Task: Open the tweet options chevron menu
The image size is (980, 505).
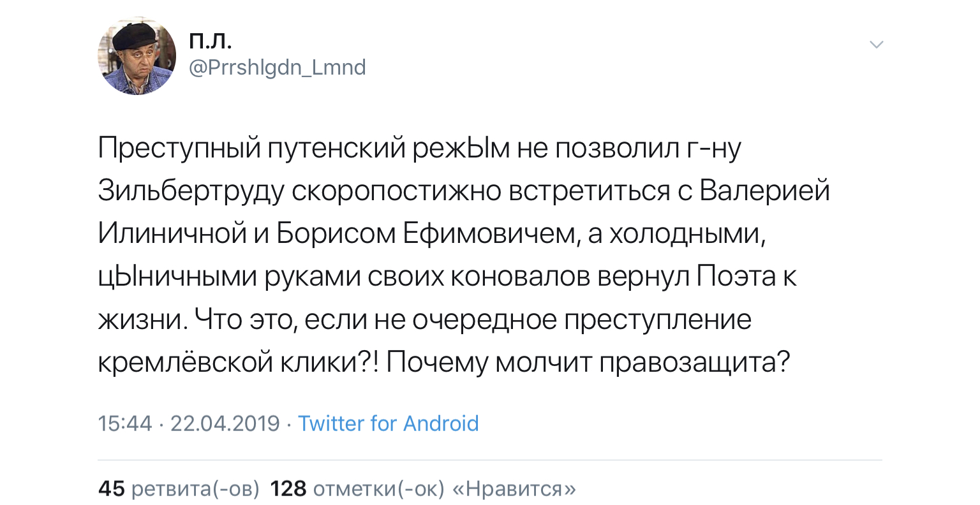Action: point(877,45)
